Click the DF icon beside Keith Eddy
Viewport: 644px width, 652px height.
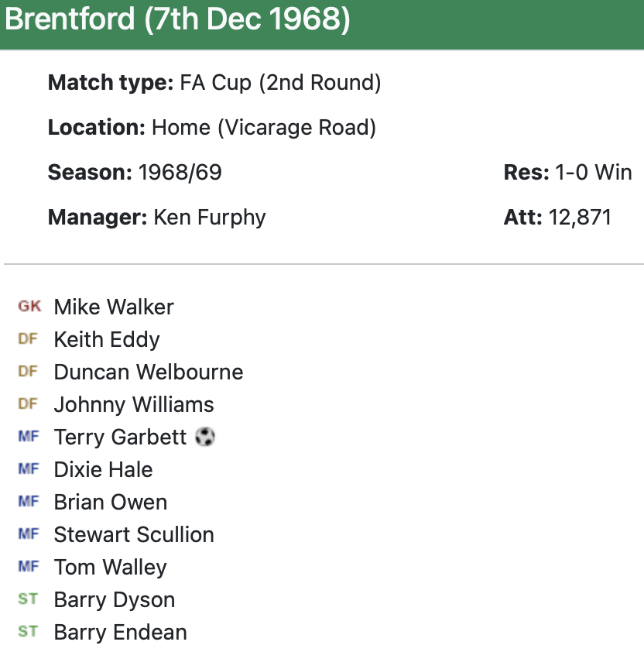click(28, 339)
